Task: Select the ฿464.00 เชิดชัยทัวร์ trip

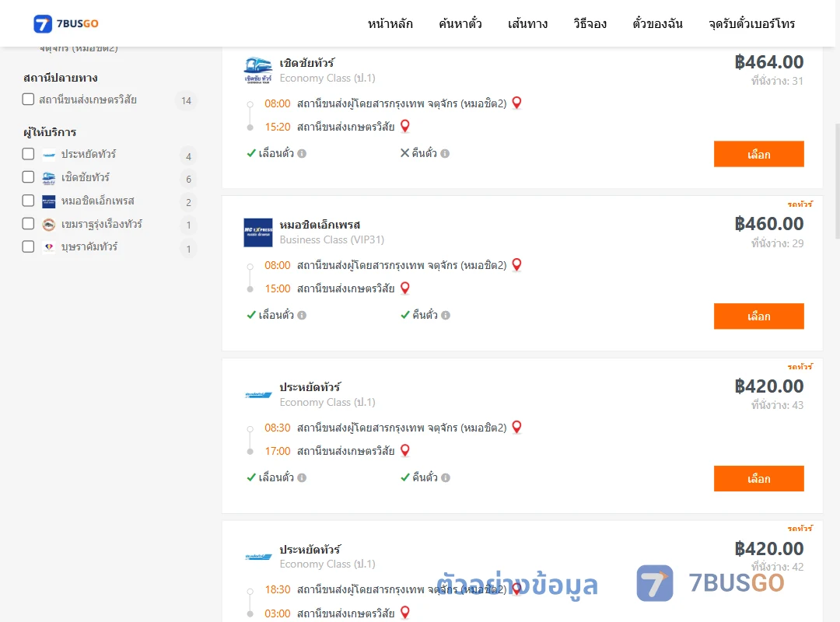Action: click(x=758, y=154)
